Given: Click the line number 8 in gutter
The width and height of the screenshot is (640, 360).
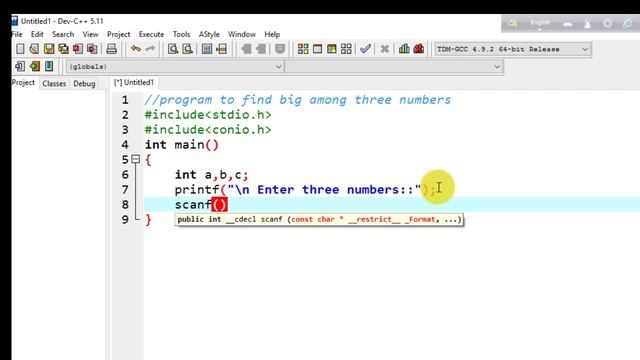Looking at the screenshot, I should click(125, 204).
